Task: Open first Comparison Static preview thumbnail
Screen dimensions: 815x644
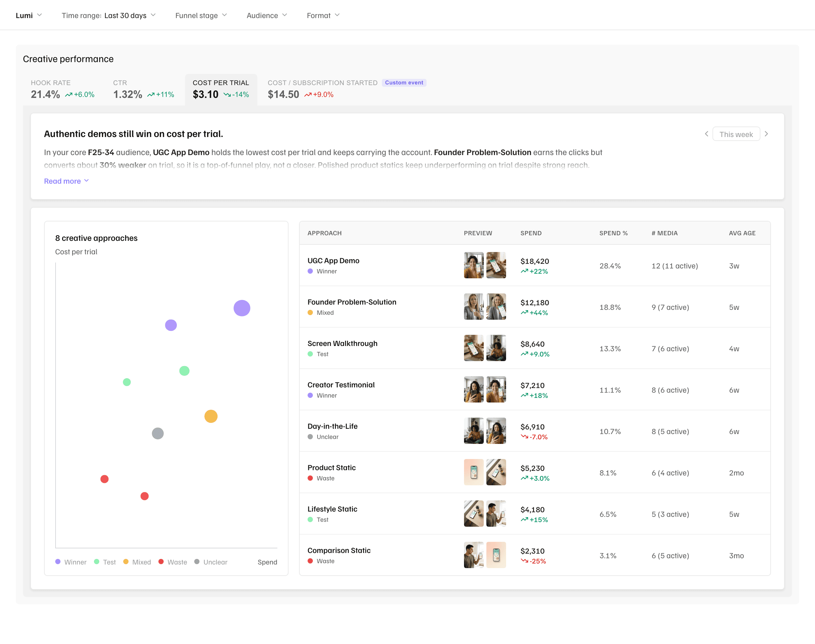Action: coord(474,555)
